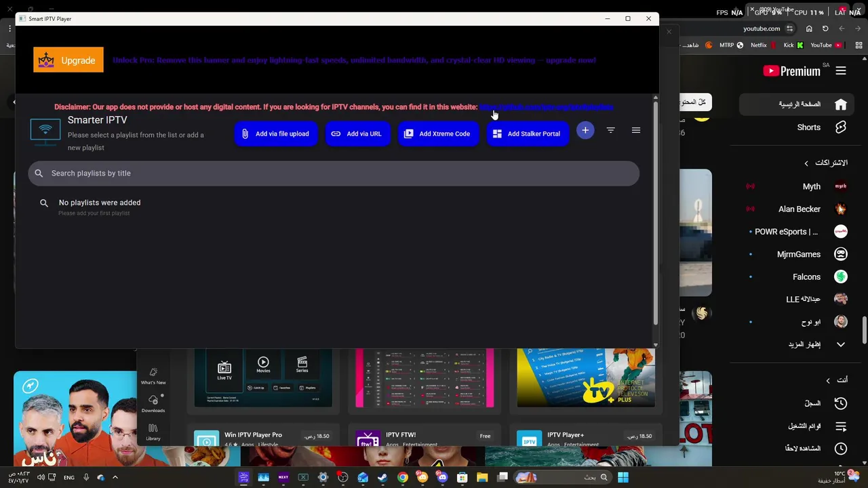Expand the أنت (You) section
Image resolution: width=868 pixels, height=488 pixels.
point(836,380)
